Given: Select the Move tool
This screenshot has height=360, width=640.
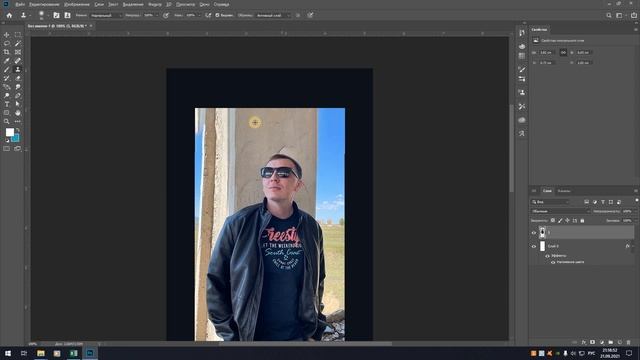Looking at the screenshot, I should coord(7,35).
